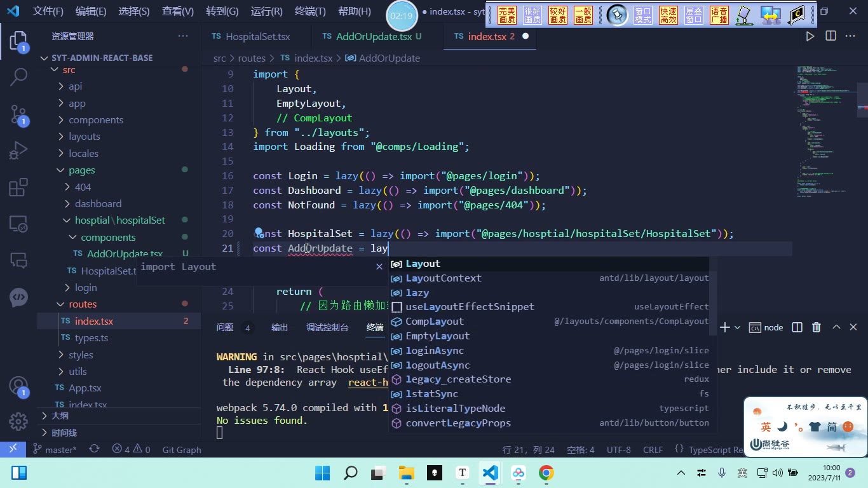Select the LayoutContext autocomplete suggestion
Viewport: 868px width, 488px height.
[444, 278]
